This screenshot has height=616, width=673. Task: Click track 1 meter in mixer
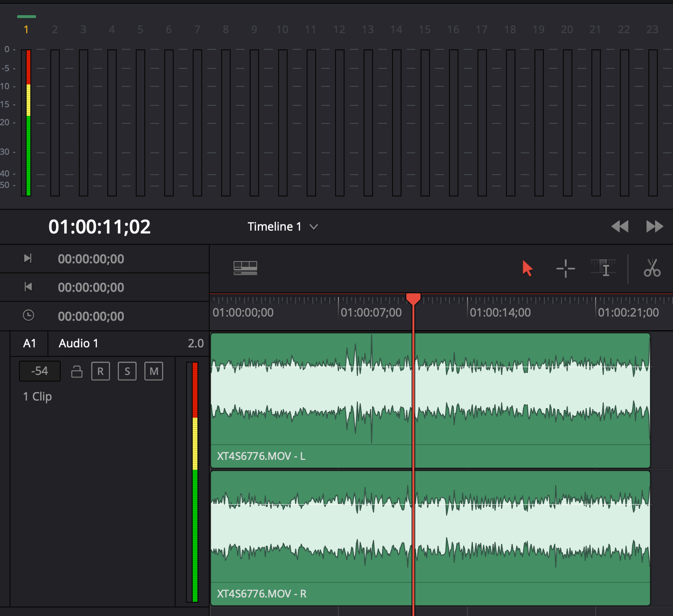coord(27,123)
